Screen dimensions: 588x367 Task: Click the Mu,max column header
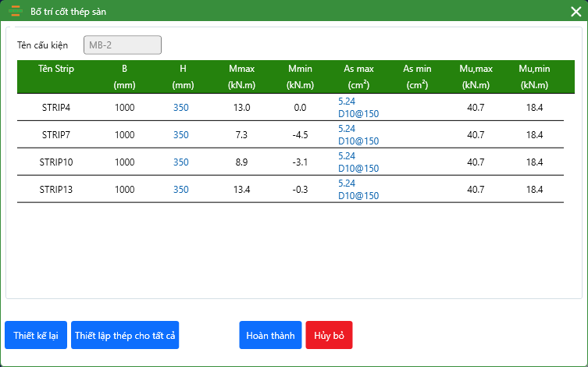pos(476,77)
